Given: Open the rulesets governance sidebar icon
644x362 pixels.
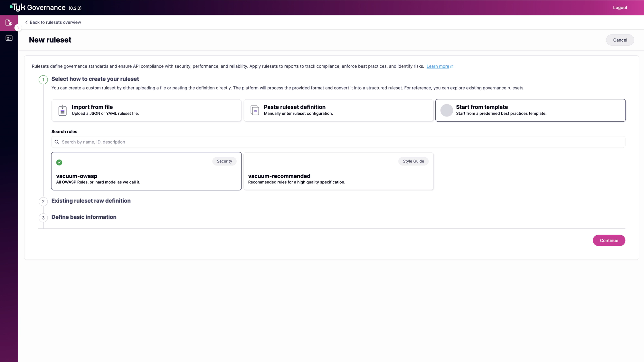Looking at the screenshot, I should tap(9, 23).
